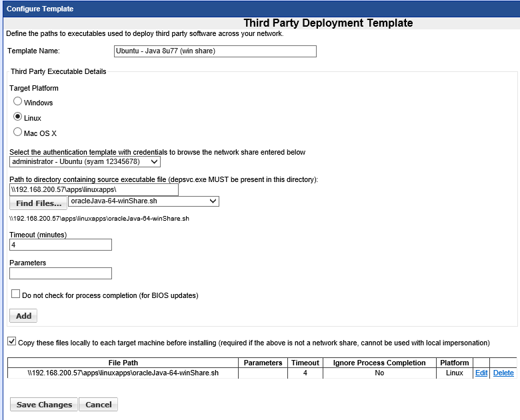The width and height of the screenshot is (520, 420).
Task: Click into the Parameters text field
Action: coord(61,273)
